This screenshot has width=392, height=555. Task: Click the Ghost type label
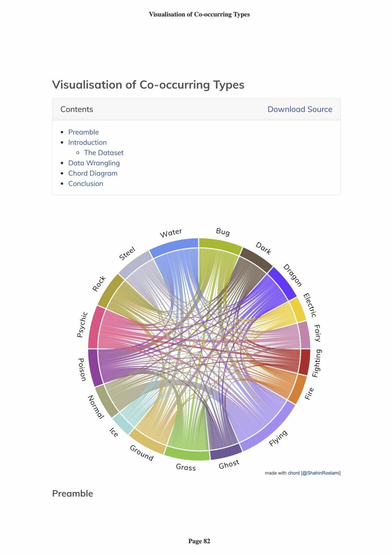(229, 464)
